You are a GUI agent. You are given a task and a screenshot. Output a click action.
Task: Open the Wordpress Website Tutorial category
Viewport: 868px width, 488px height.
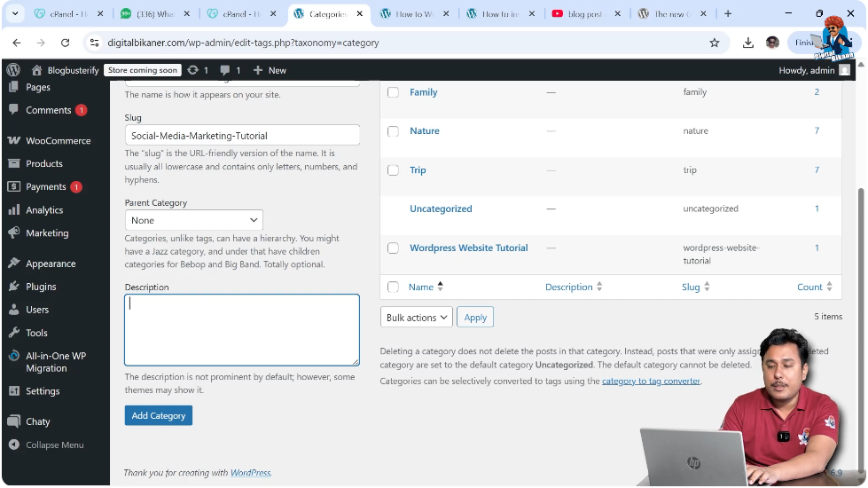(x=468, y=248)
